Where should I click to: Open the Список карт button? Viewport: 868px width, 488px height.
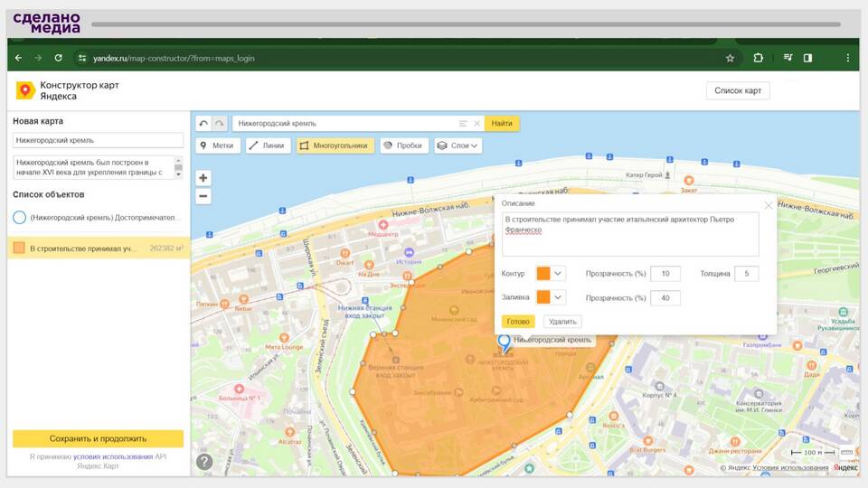(x=738, y=90)
